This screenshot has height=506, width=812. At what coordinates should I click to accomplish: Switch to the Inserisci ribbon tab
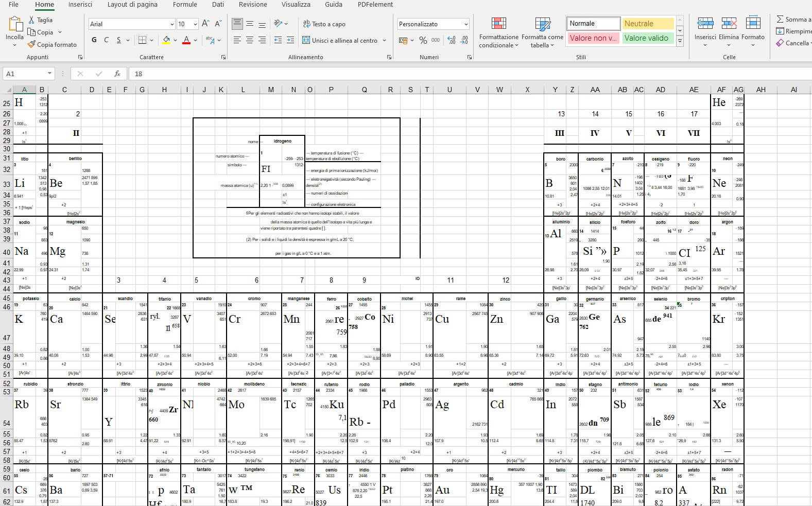click(80, 5)
